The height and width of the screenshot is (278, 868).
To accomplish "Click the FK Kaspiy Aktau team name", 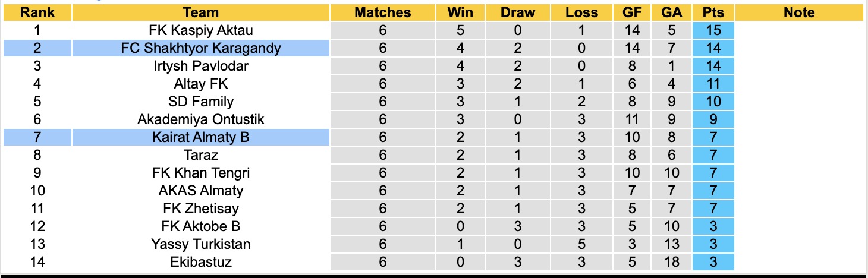I will [x=201, y=30].
